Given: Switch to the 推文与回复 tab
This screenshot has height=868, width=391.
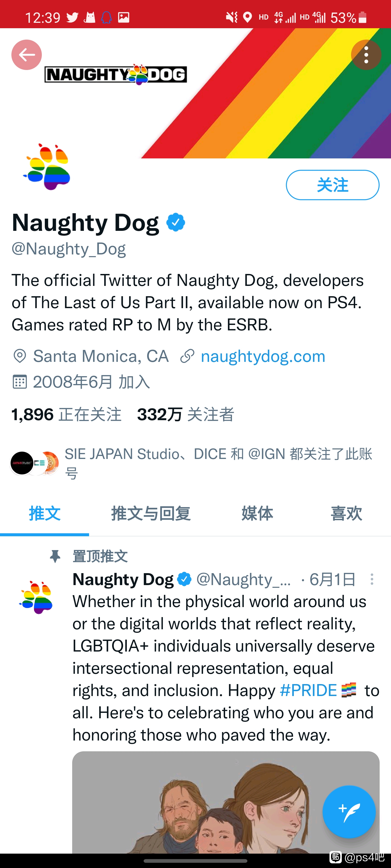Looking at the screenshot, I should 151,513.
